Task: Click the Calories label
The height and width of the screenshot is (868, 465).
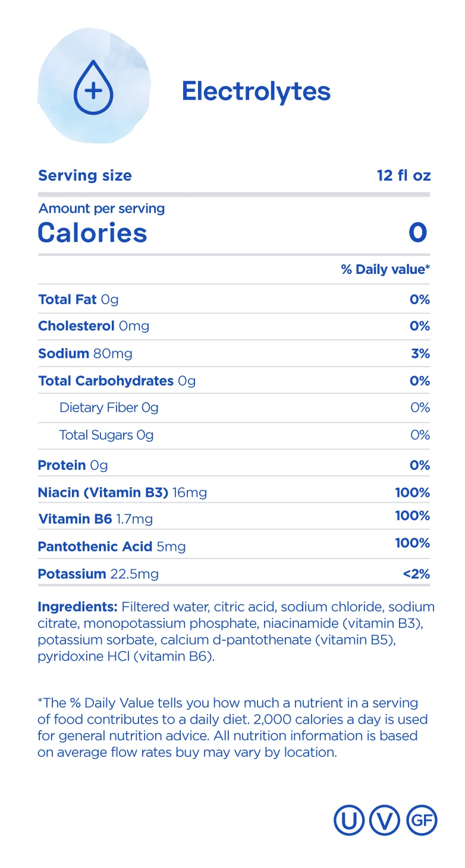Action: 92,232
